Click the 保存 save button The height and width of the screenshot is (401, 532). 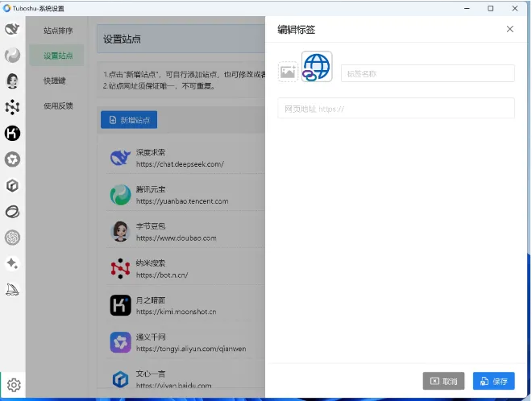click(x=493, y=381)
